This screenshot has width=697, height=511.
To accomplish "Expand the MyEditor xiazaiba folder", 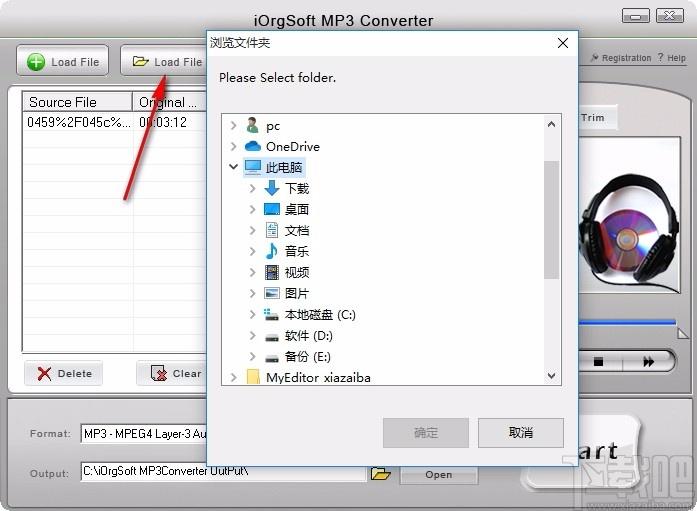I will coord(234,377).
